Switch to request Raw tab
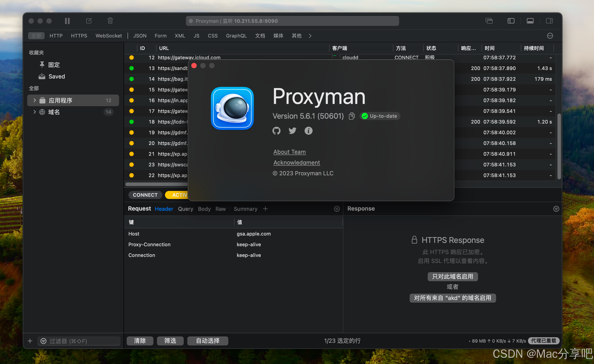This screenshot has height=364, width=594. 221,209
